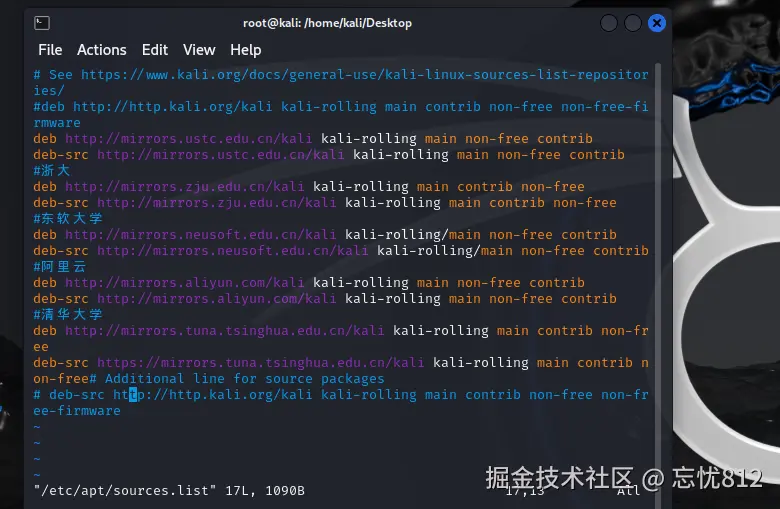Click the #清华大学 comment line
The image size is (780, 509).
[68, 314]
